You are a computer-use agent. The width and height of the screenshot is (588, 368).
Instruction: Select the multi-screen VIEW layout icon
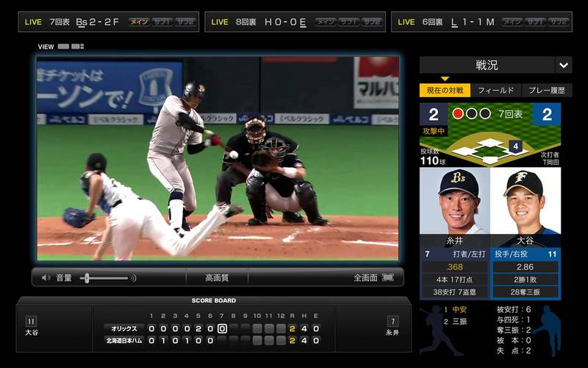tap(77, 46)
